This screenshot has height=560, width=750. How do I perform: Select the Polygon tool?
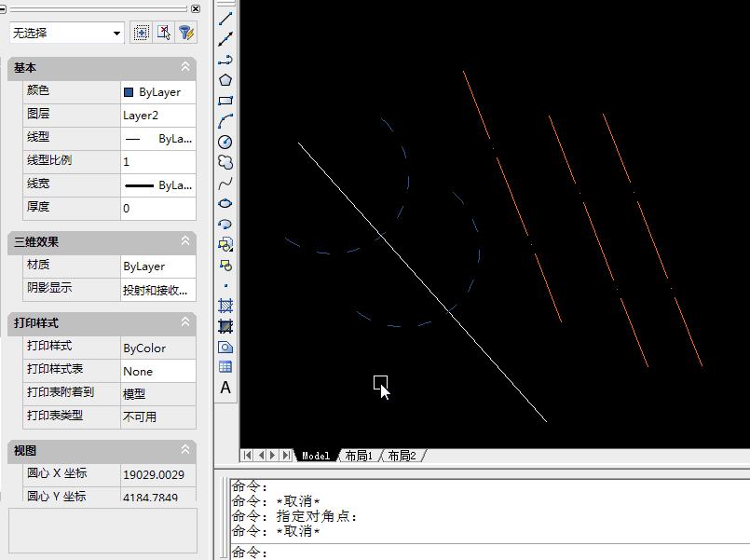click(x=225, y=80)
